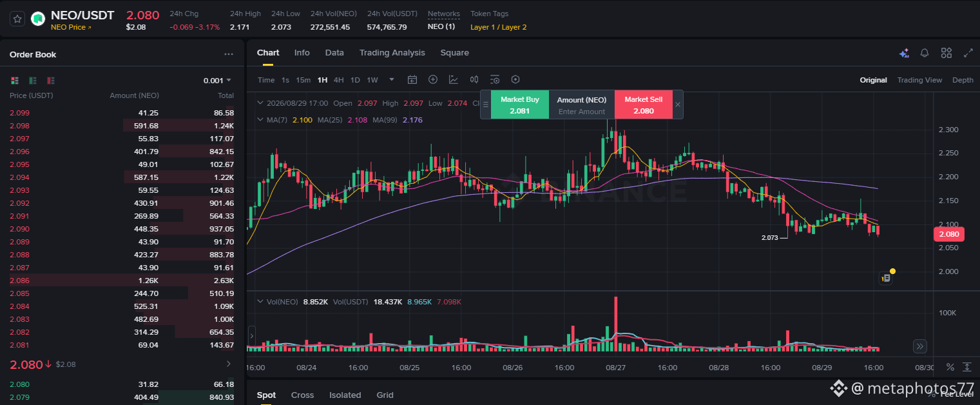Expand more time intervals dropdown arrow

[392, 80]
